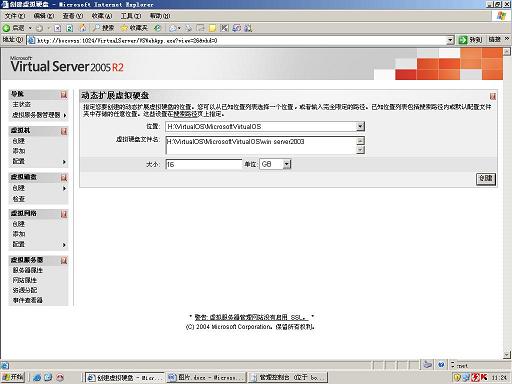Screen dimensions: 512x384
Task: Switch to 图片.doc Word taskbar window
Action: [206, 377]
